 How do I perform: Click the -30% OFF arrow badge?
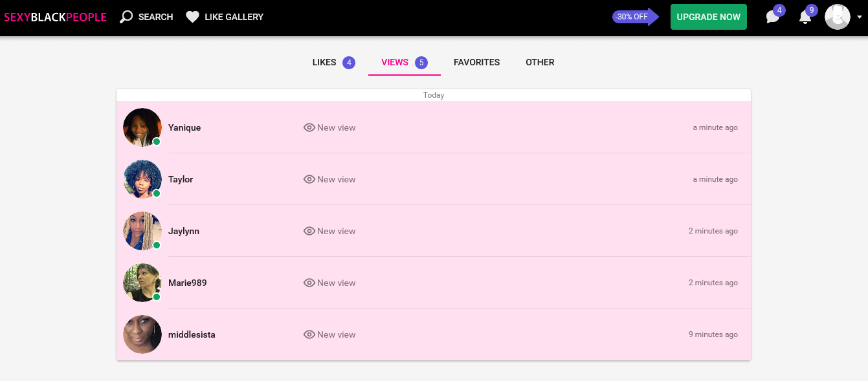[x=636, y=17]
